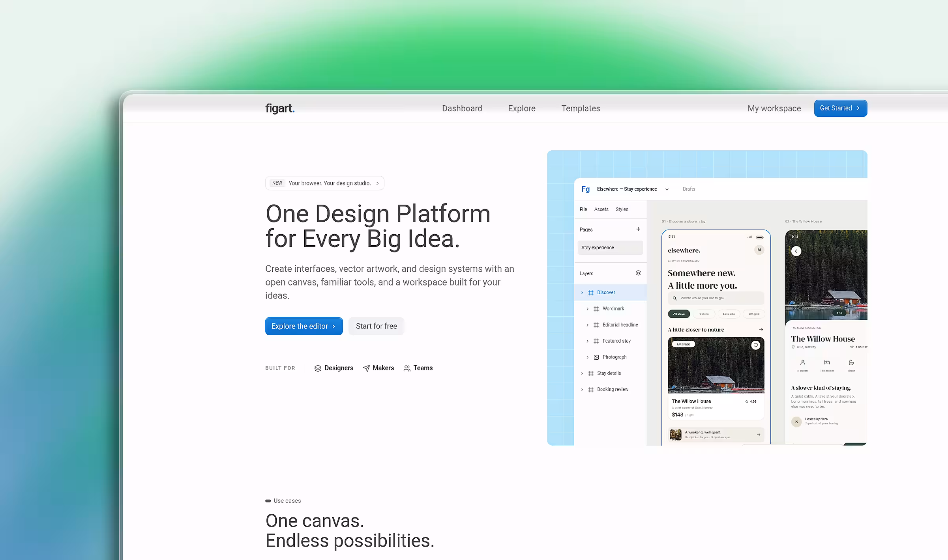Screen dimensions: 948x560
Task: Click the Layers stack icon
Action: tap(638, 273)
